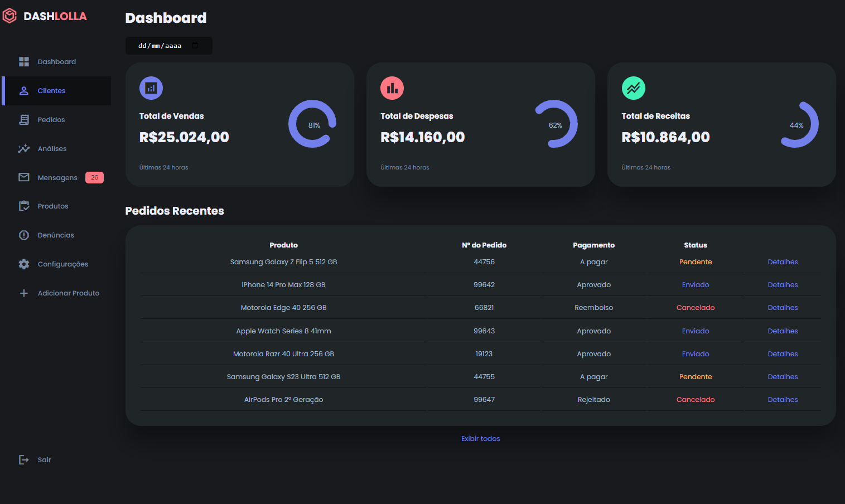Screen dimensions: 845x504
Task: Click Sair to log out
Action: coord(44,459)
